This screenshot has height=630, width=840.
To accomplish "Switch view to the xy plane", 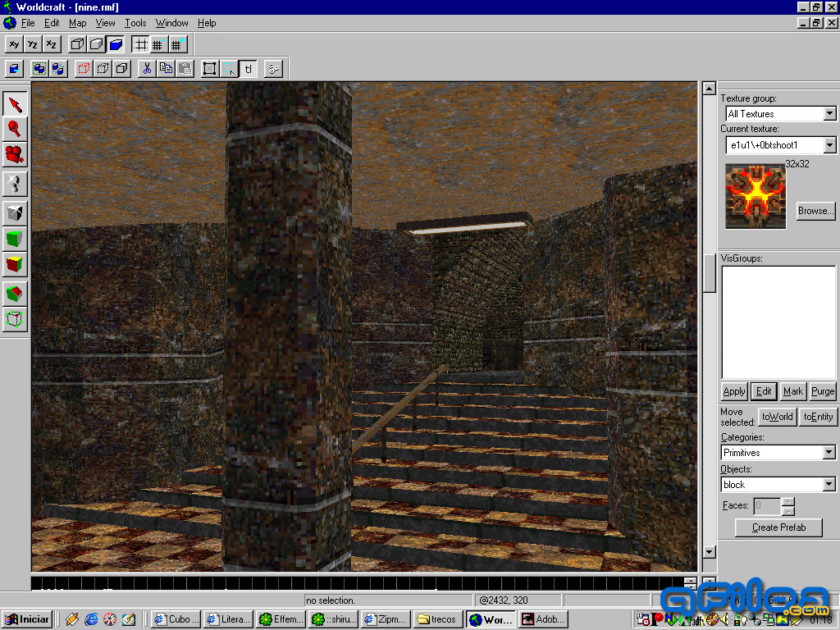I will coord(14,44).
